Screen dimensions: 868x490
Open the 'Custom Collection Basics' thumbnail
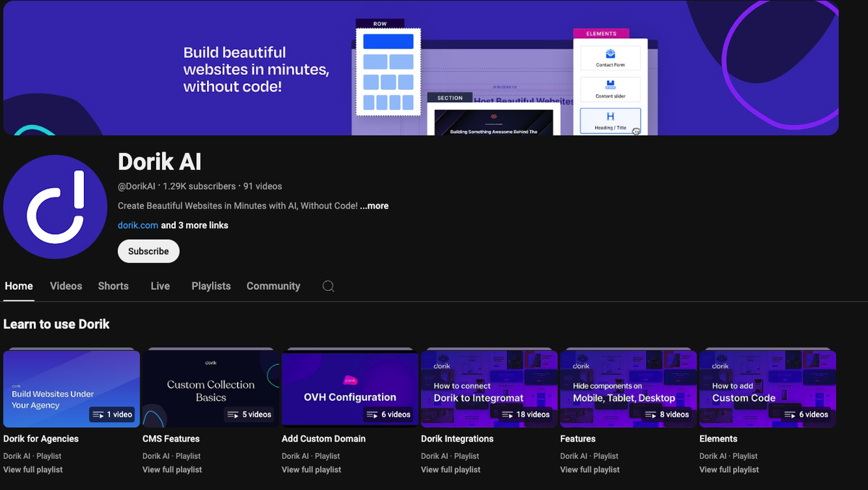210,389
